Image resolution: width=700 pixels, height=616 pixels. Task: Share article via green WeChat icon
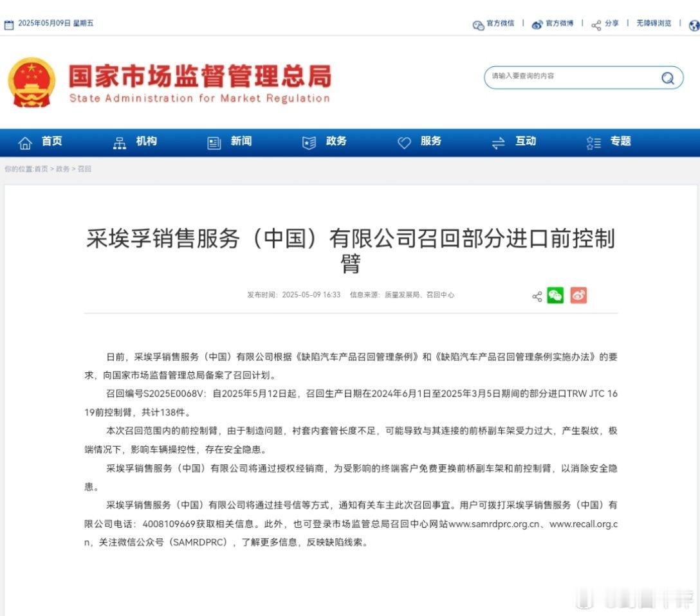[555, 295]
